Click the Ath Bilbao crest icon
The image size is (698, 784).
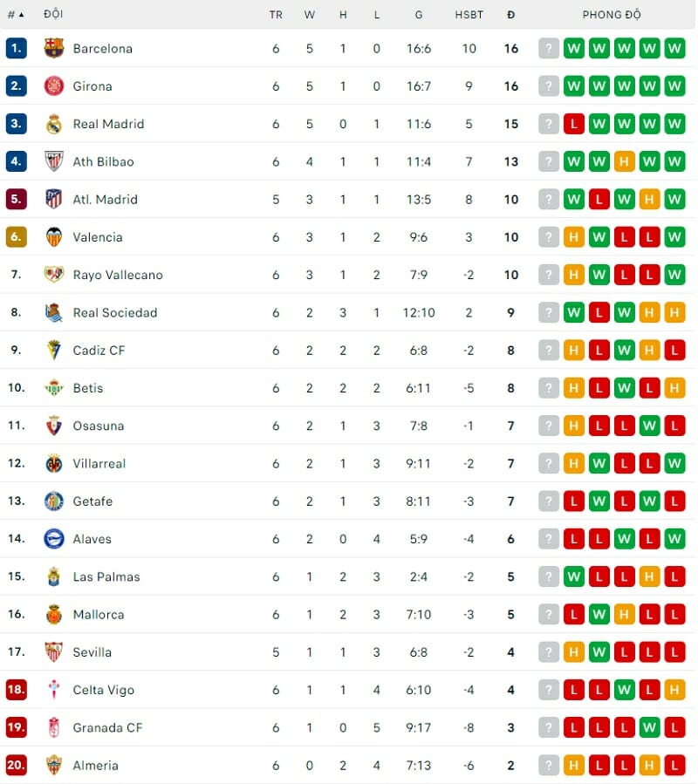pyautogui.click(x=54, y=161)
